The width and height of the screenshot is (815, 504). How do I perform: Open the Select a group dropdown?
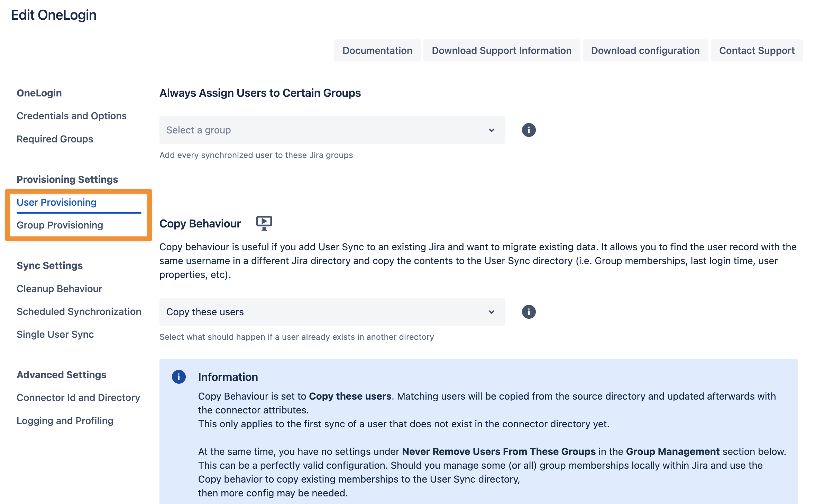point(332,130)
